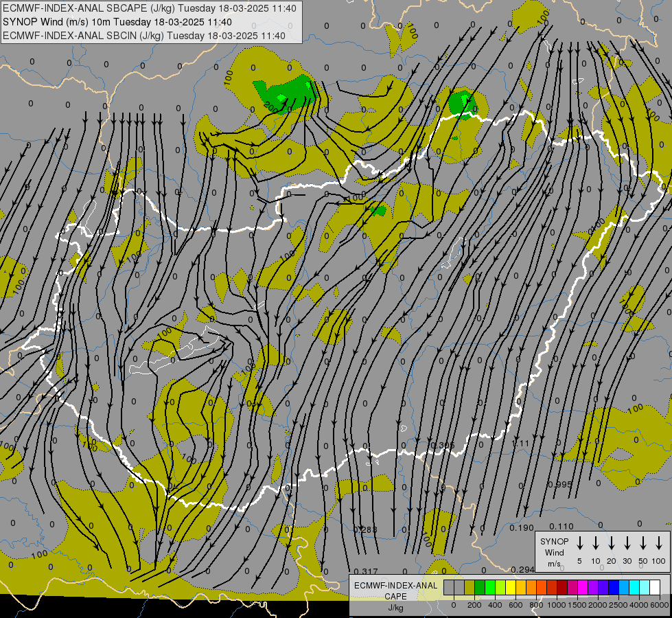Screen dimensions: 672x618
Task: Select the bright green CAPE scale swatch
Action: tap(490, 587)
